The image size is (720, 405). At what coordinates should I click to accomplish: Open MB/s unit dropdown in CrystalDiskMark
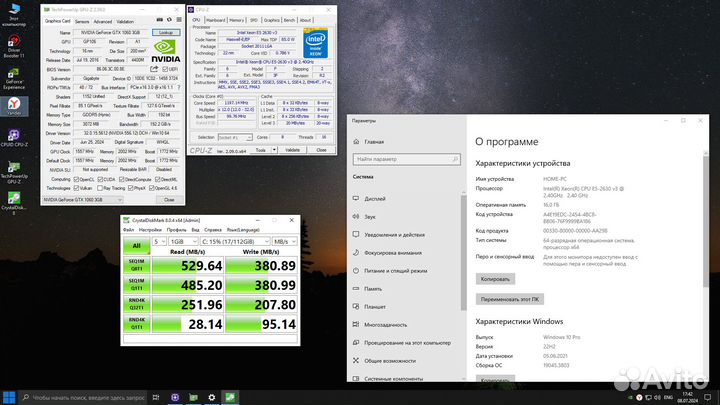tap(285, 242)
